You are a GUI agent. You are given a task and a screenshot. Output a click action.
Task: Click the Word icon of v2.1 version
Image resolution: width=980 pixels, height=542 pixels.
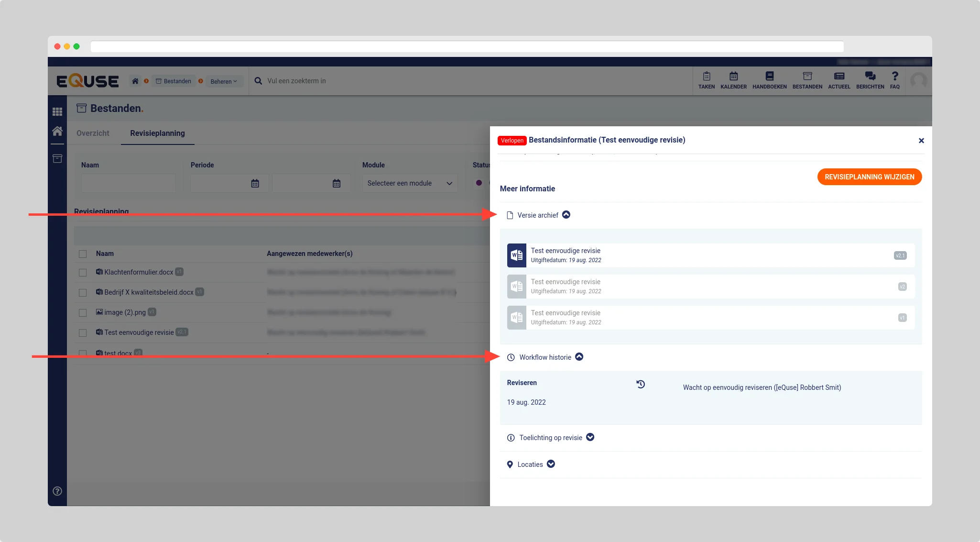[x=516, y=255]
